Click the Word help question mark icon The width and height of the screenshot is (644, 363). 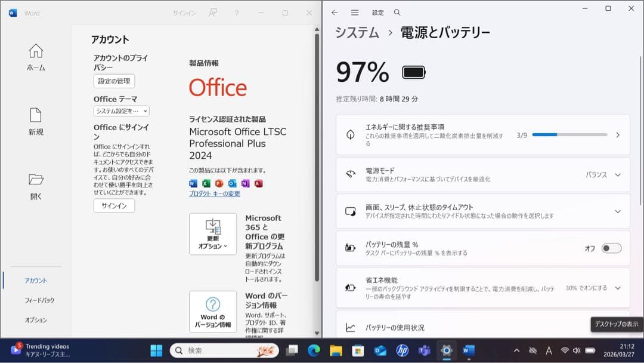coord(237,13)
